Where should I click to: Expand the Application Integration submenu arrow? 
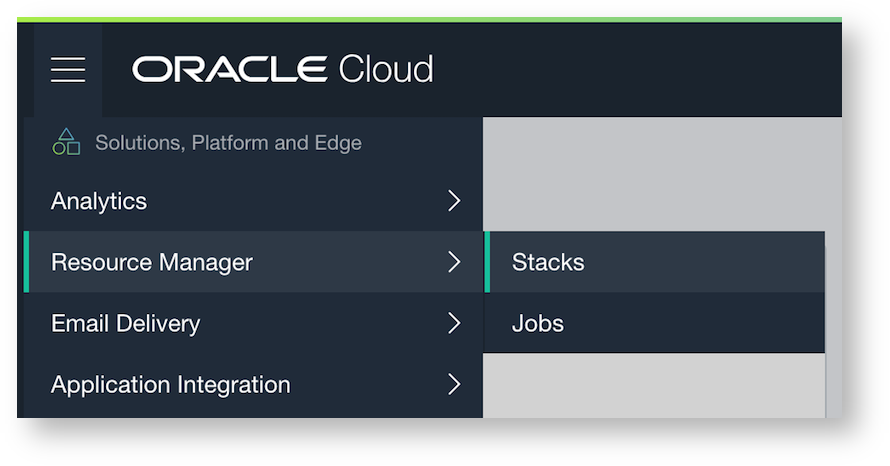454,384
